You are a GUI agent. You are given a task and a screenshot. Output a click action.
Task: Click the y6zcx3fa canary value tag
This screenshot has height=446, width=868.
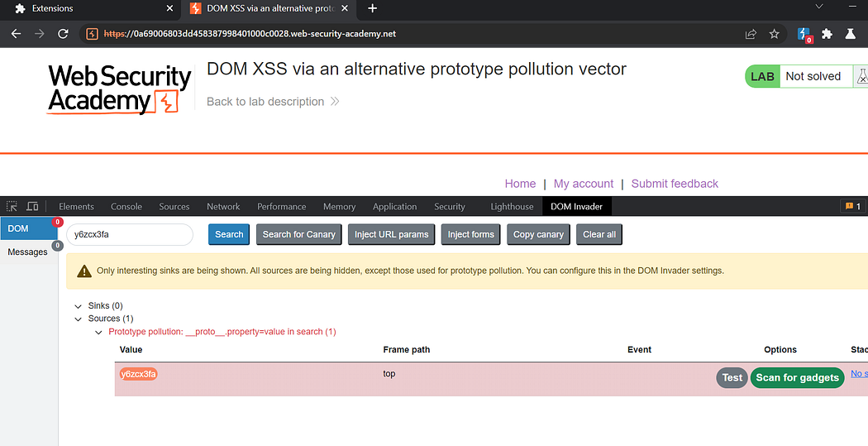click(x=138, y=374)
